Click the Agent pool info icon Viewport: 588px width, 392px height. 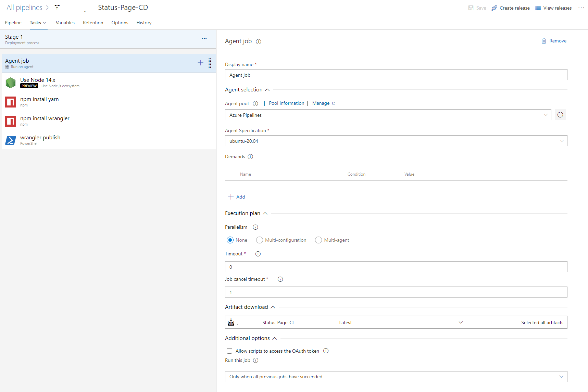click(255, 103)
